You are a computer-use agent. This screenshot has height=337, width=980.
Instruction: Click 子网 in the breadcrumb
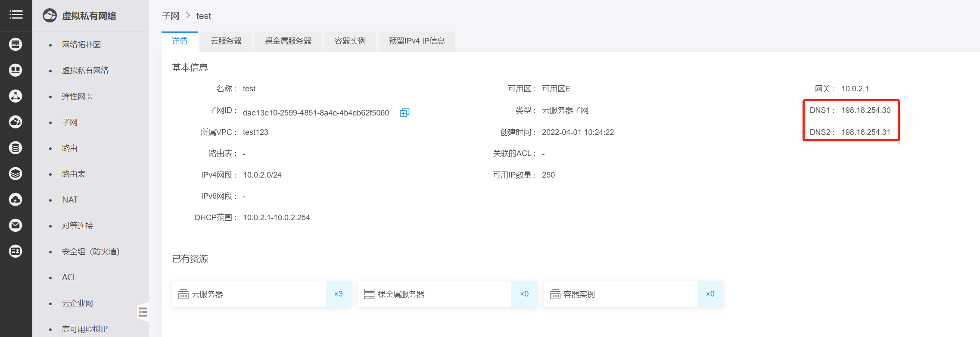click(x=171, y=16)
